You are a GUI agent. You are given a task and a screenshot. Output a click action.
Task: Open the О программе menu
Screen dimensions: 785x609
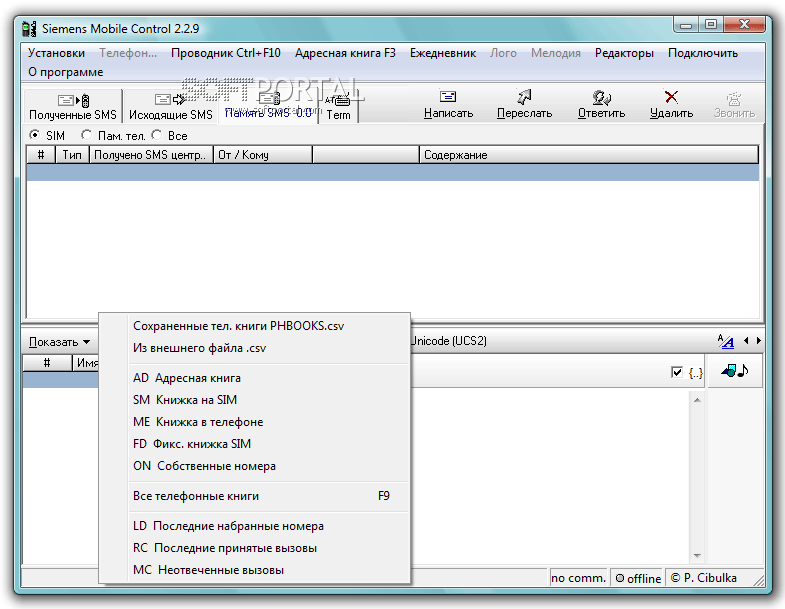(x=66, y=72)
